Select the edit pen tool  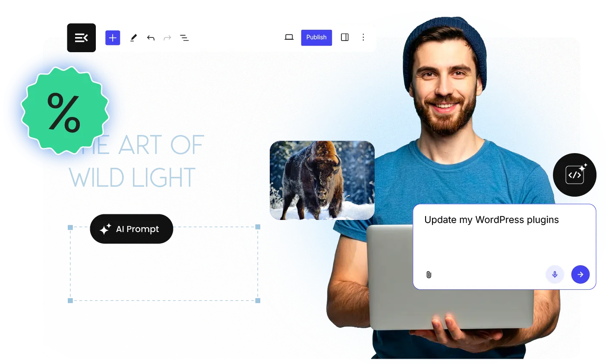[133, 38]
